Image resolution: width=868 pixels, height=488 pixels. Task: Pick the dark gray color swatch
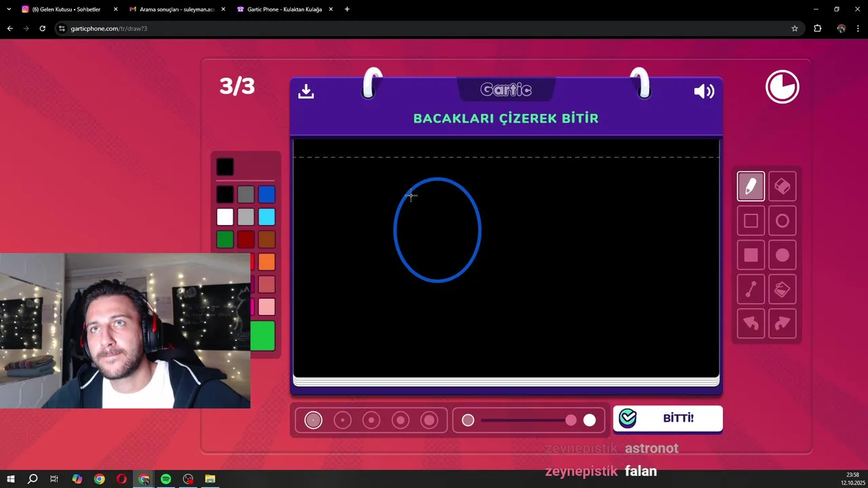(x=245, y=195)
